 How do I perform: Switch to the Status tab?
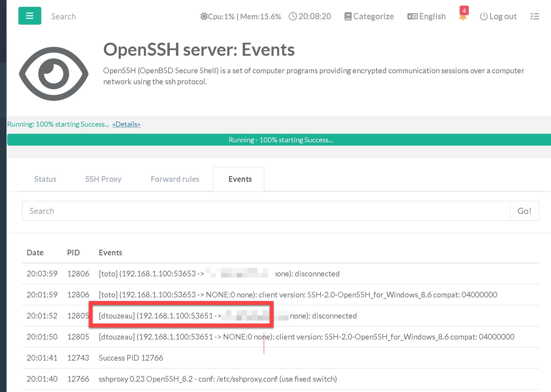click(x=45, y=179)
